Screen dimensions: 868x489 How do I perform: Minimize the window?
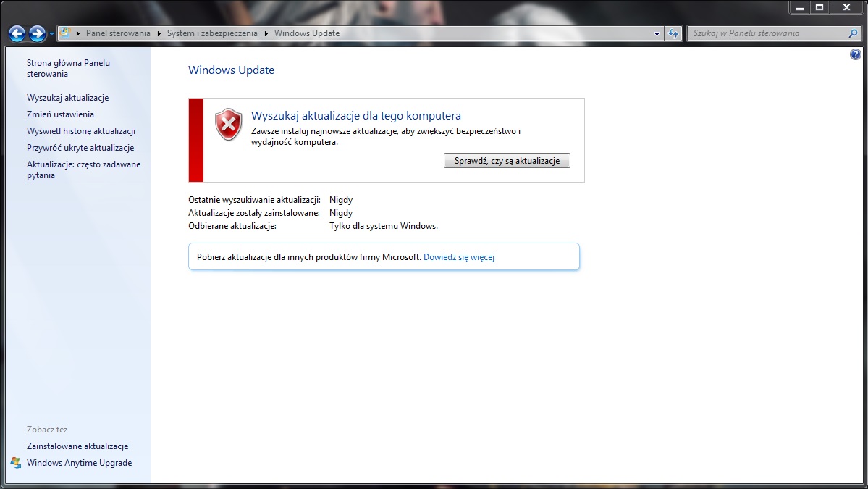[799, 8]
